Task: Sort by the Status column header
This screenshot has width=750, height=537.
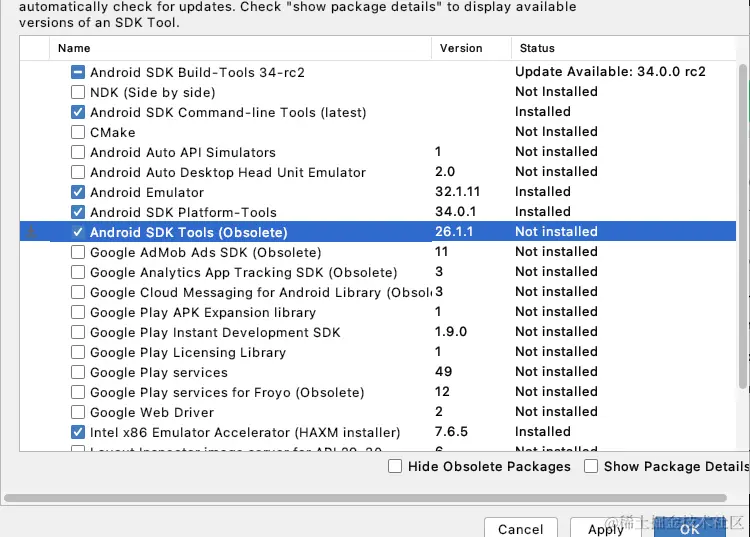Action: [x=624, y=48]
